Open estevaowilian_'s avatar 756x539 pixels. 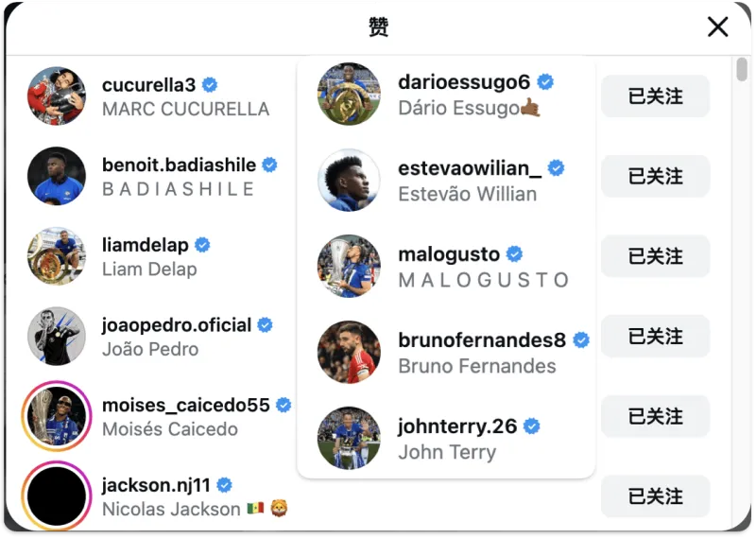point(349,180)
